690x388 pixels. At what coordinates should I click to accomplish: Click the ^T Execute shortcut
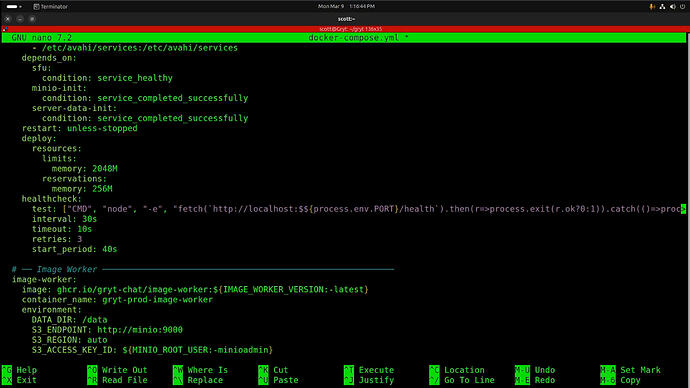369,370
